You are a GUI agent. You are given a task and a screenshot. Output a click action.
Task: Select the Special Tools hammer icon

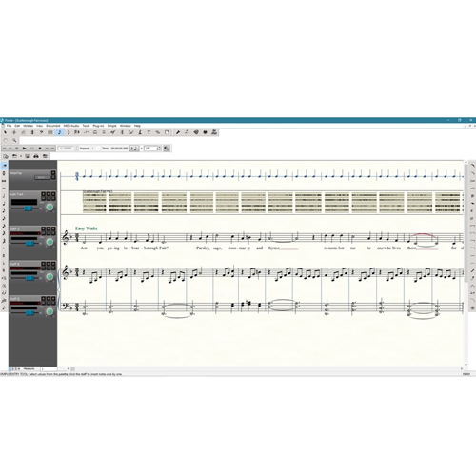coord(178,132)
